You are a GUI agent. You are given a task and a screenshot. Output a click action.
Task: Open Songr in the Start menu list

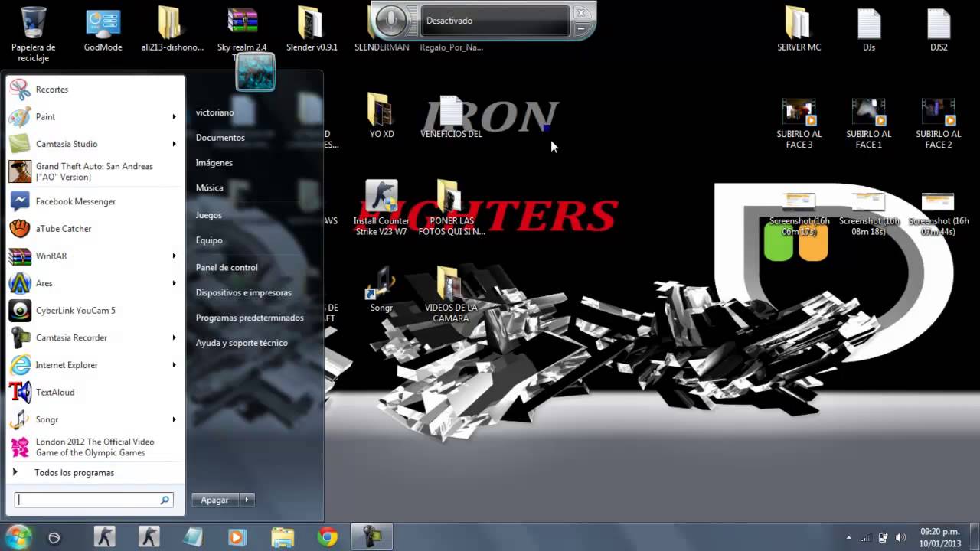[x=95, y=419]
